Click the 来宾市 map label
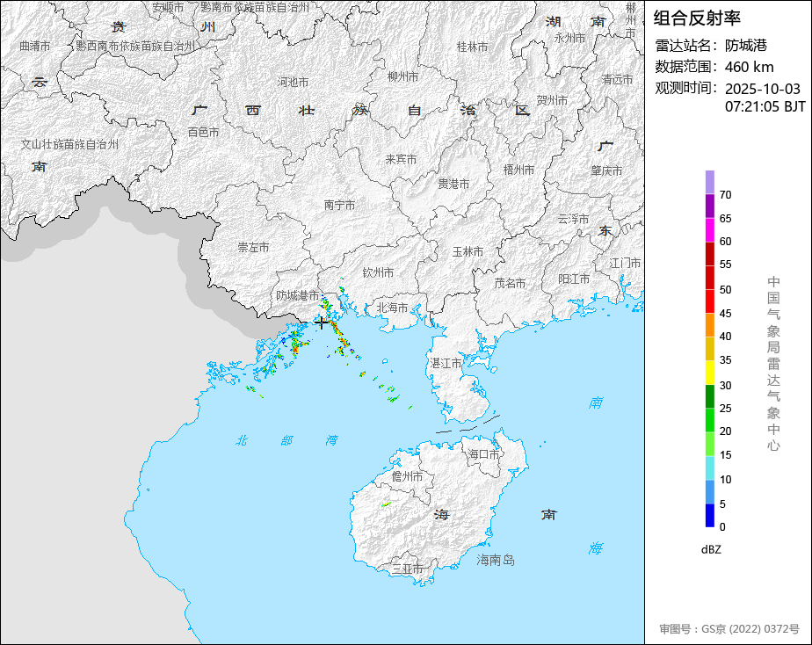The height and width of the screenshot is (645, 812). click(401, 159)
